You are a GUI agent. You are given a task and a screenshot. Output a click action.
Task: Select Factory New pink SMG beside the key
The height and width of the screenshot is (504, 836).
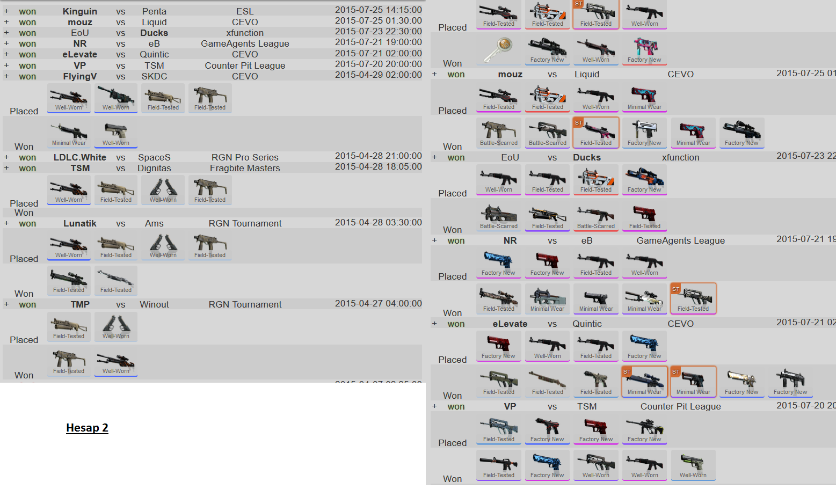pos(644,50)
